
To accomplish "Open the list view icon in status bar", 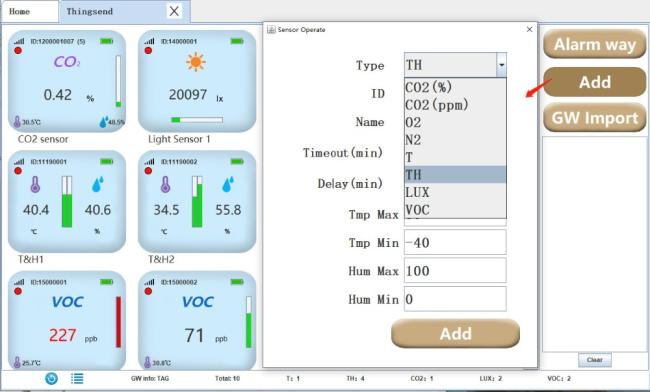I will [x=77, y=378].
